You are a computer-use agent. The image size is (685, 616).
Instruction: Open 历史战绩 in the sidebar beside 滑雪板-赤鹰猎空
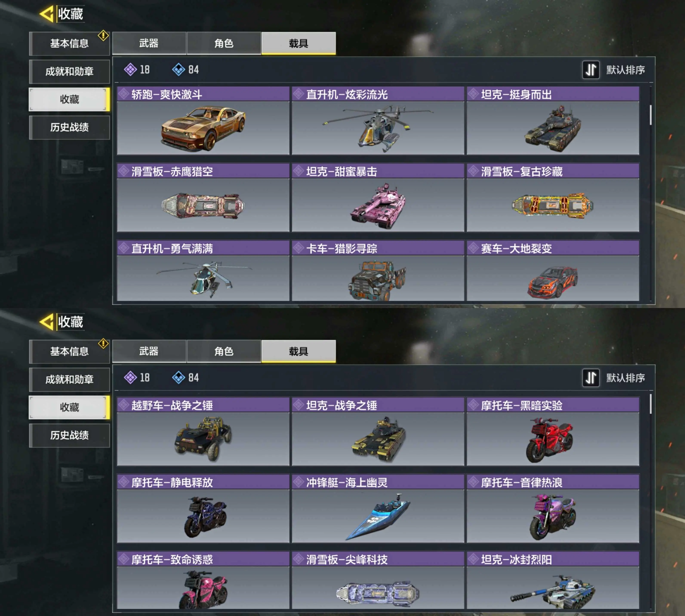[70, 127]
